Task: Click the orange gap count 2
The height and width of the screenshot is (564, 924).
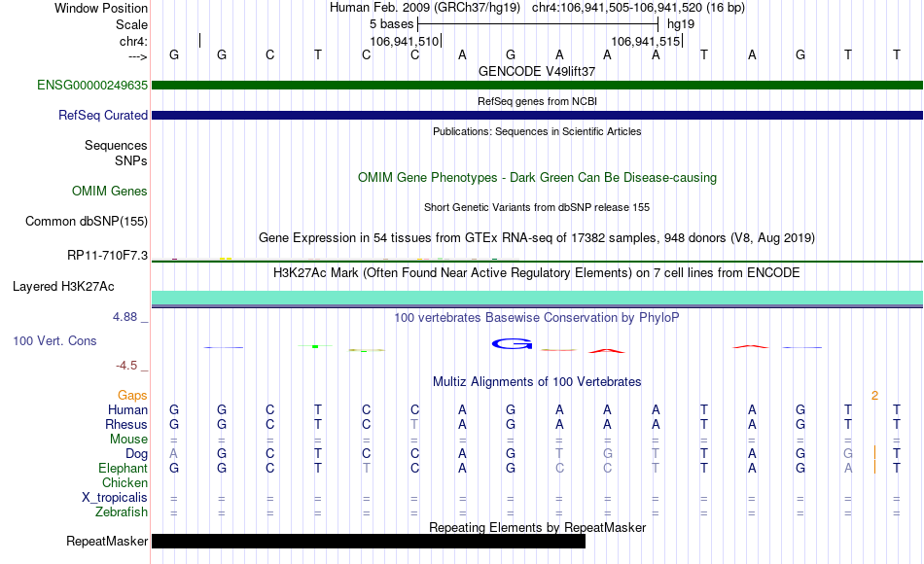Action: (875, 396)
